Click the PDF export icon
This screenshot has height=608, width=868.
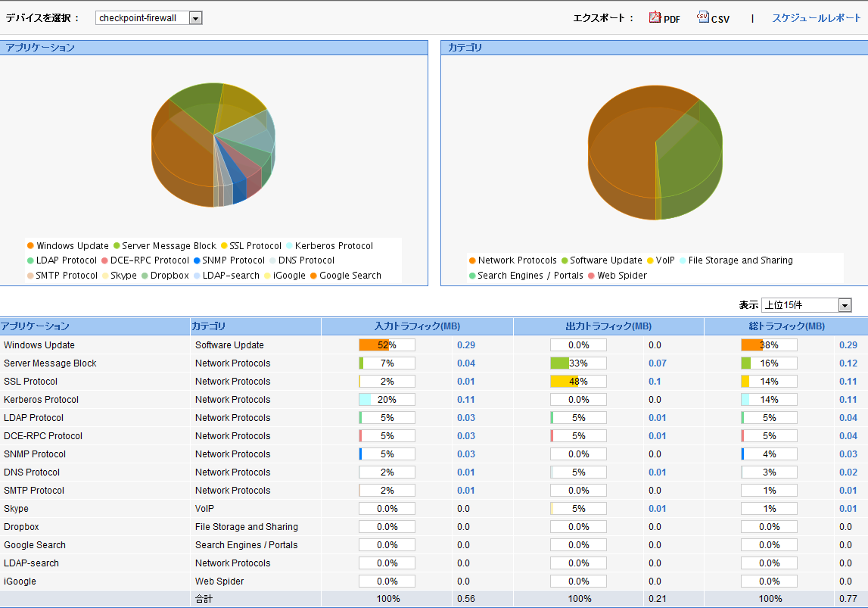pos(655,17)
